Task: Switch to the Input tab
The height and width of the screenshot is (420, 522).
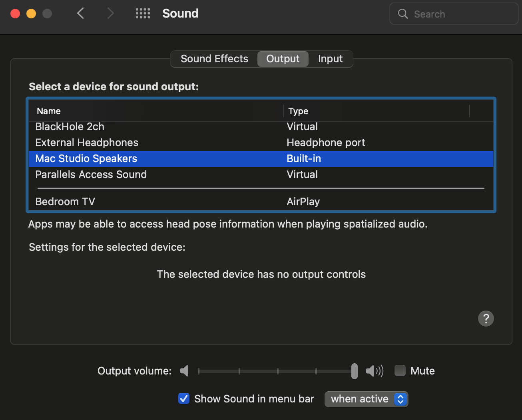Action: pyautogui.click(x=330, y=59)
